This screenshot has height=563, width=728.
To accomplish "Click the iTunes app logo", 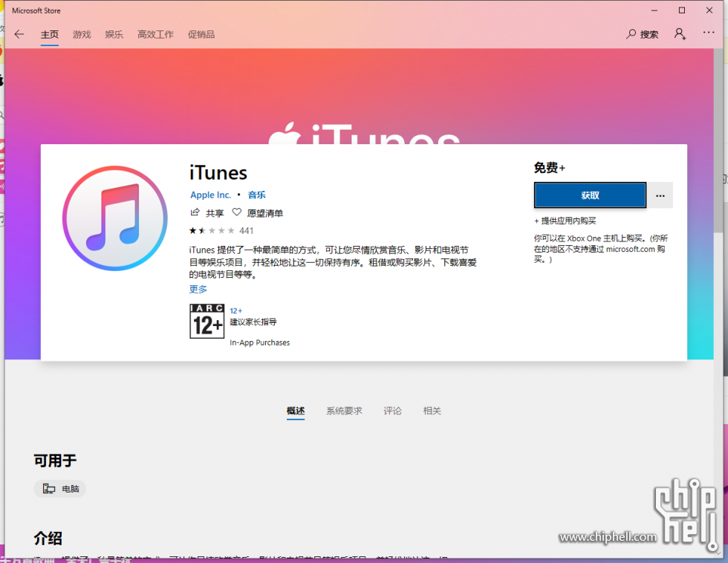I will pos(115,218).
